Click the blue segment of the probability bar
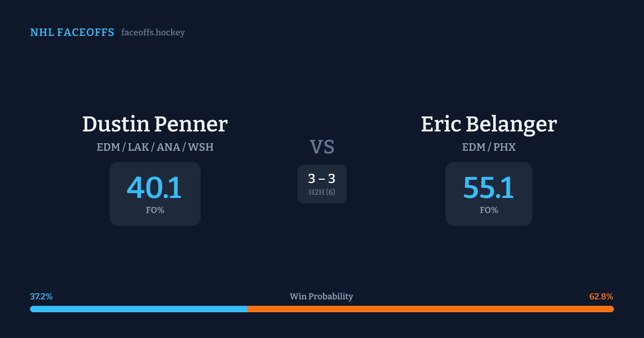This screenshot has width=644, height=338. click(138, 309)
